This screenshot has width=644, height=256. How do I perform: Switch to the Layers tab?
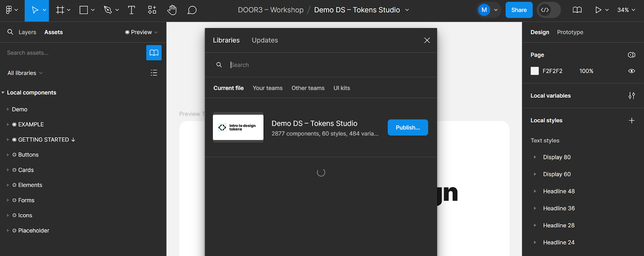coord(27,32)
